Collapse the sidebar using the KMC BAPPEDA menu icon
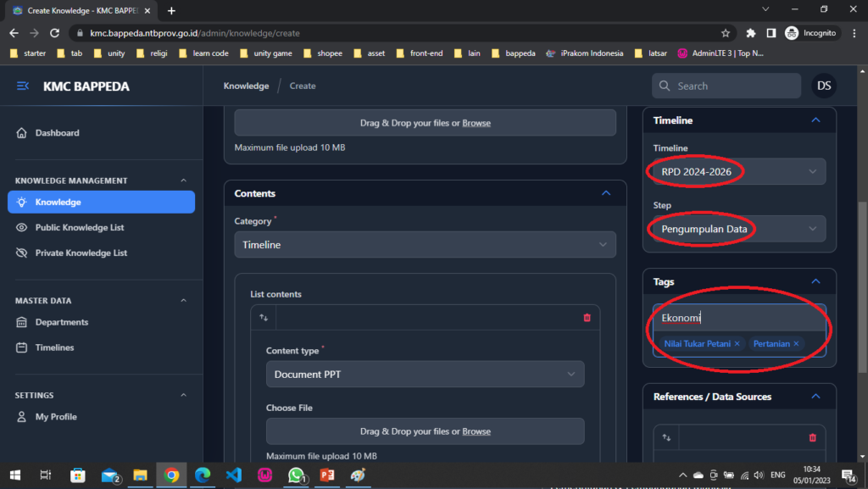 click(23, 86)
